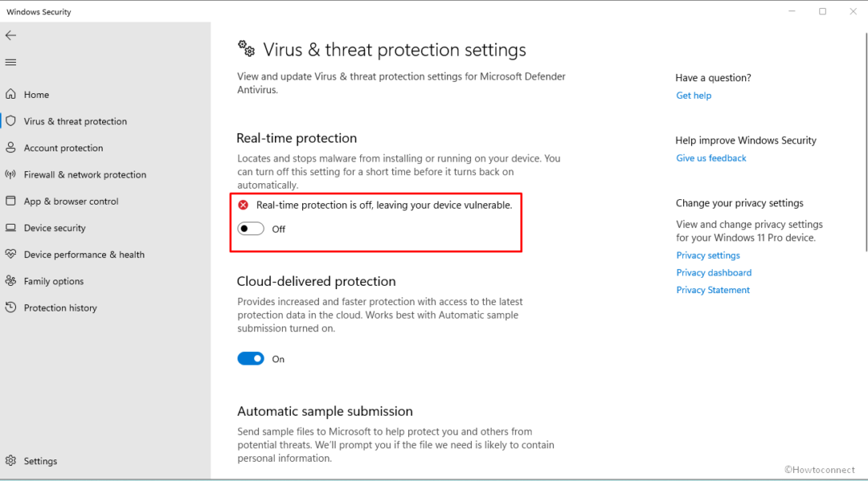Open Home in Windows Security sidebar
The height and width of the screenshot is (481, 868).
[35, 94]
